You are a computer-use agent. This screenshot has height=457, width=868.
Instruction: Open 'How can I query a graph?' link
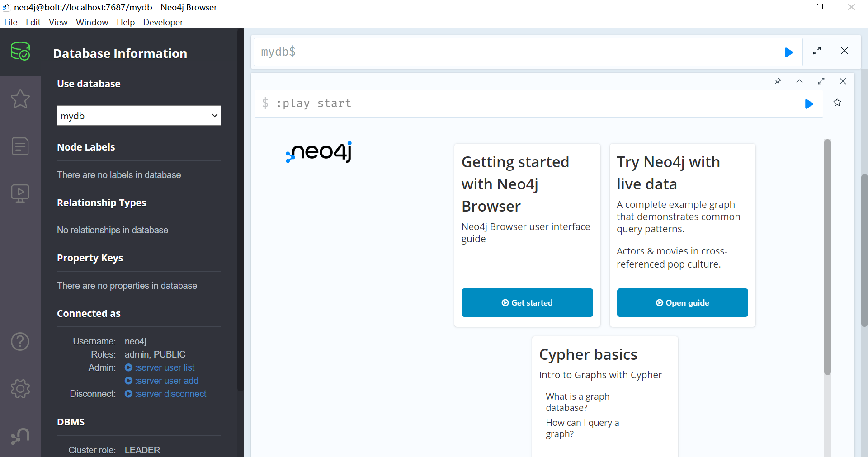(582, 428)
